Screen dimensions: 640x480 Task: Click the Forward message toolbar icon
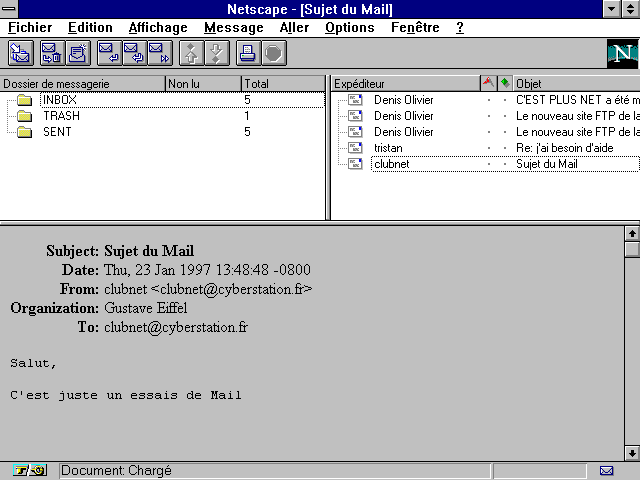click(160, 53)
